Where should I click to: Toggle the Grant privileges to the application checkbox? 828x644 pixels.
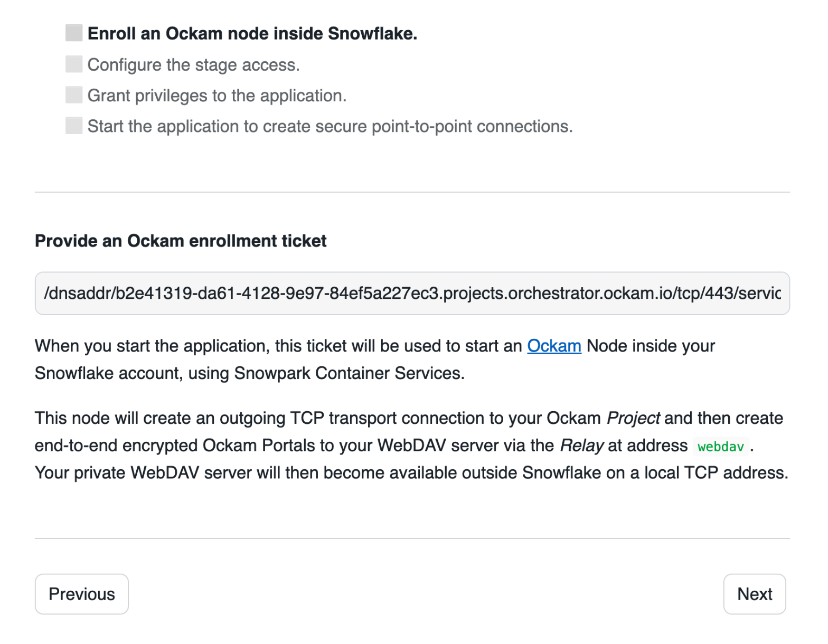[74, 95]
